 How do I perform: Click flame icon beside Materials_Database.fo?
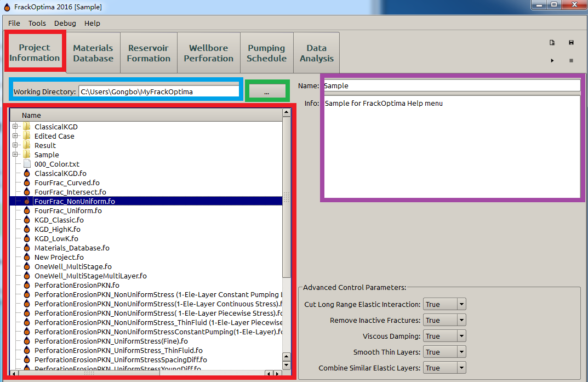tap(27, 248)
